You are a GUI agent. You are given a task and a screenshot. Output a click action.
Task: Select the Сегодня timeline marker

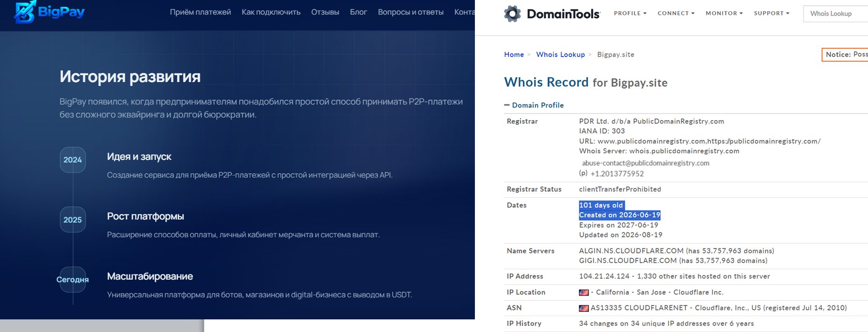(73, 280)
